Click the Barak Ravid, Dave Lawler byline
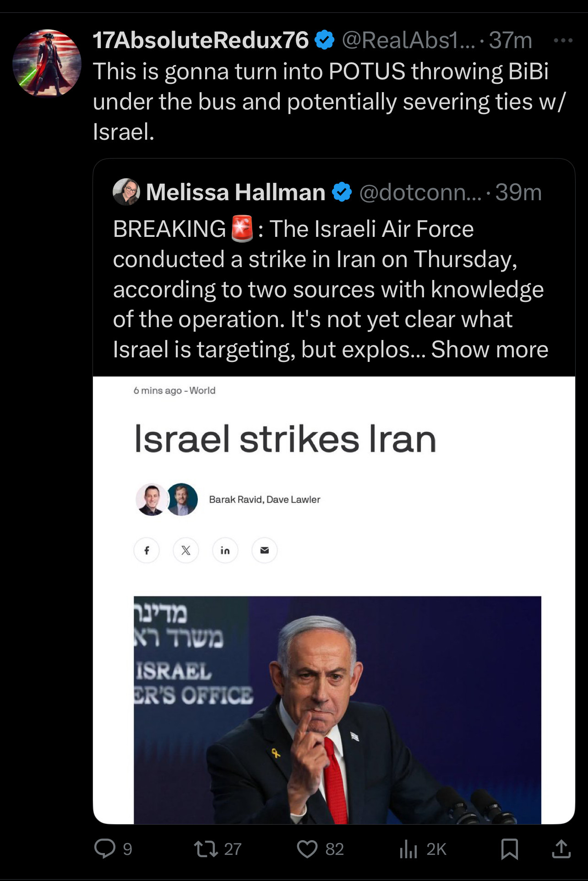588x881 pixels. (x=265, y=499)
